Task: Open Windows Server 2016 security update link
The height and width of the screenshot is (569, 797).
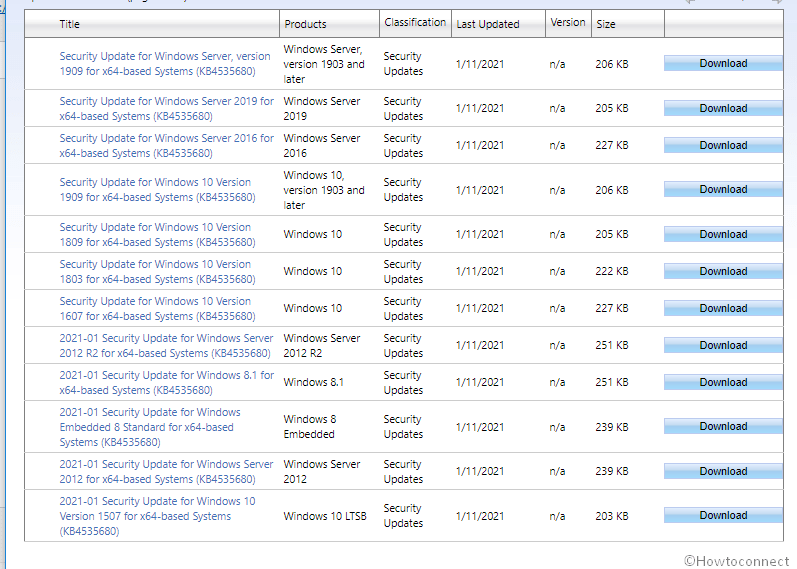Action: 166,145
